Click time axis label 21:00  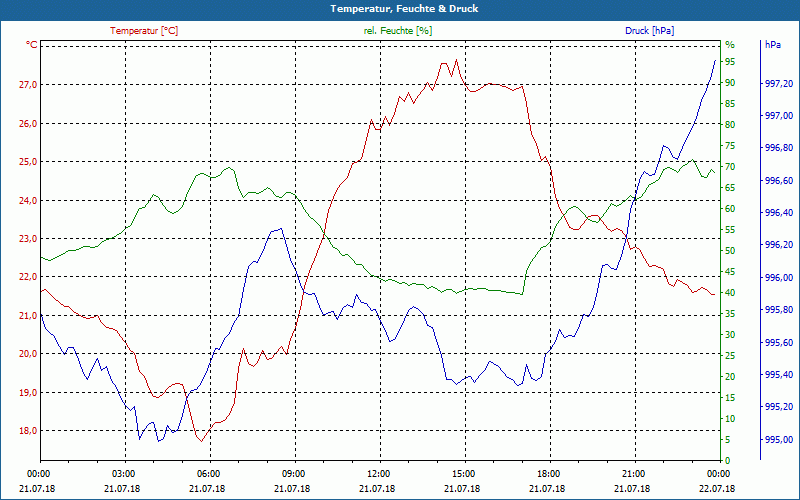633,473
